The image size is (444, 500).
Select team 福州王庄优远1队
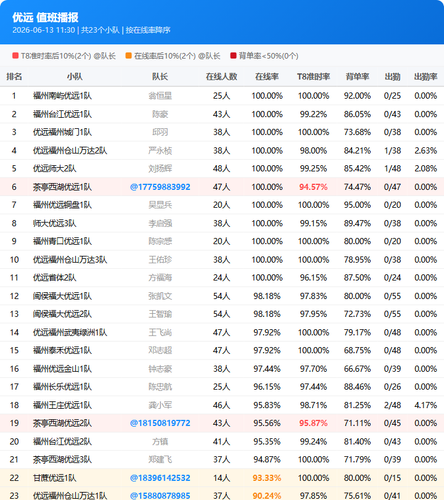click(x=62, y=405)
